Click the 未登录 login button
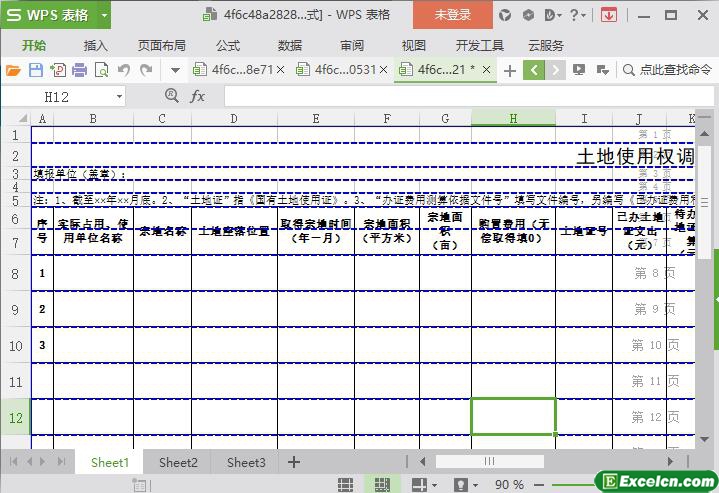 pos(453,15)
